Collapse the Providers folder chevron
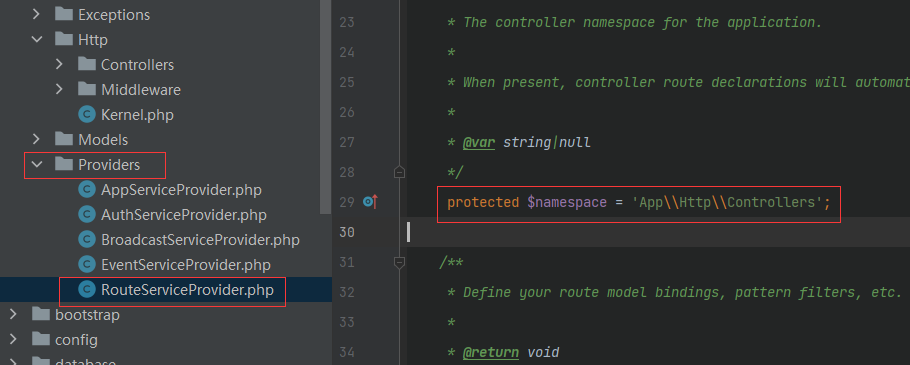Viewport: 910px width, 365px height. (x=37, y=165)
